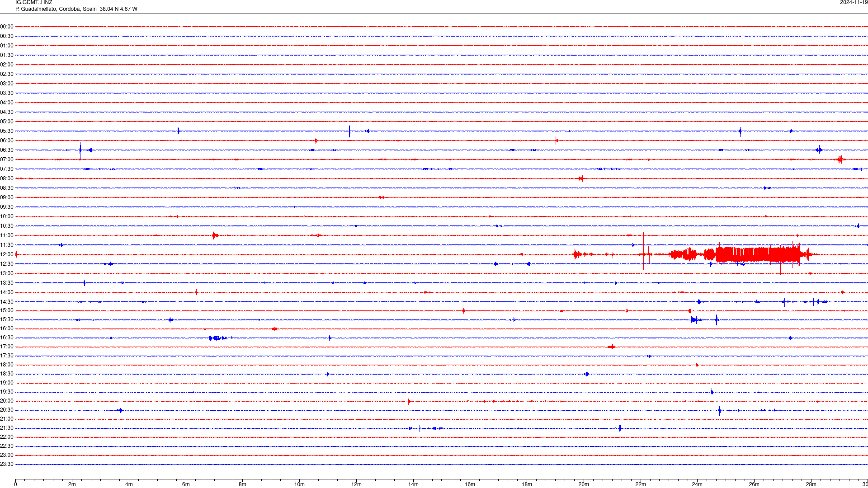The height and width of the screenshot is (488, 868).
Task: Click the 14m tick label on time axis
Action: coord(413,484)
